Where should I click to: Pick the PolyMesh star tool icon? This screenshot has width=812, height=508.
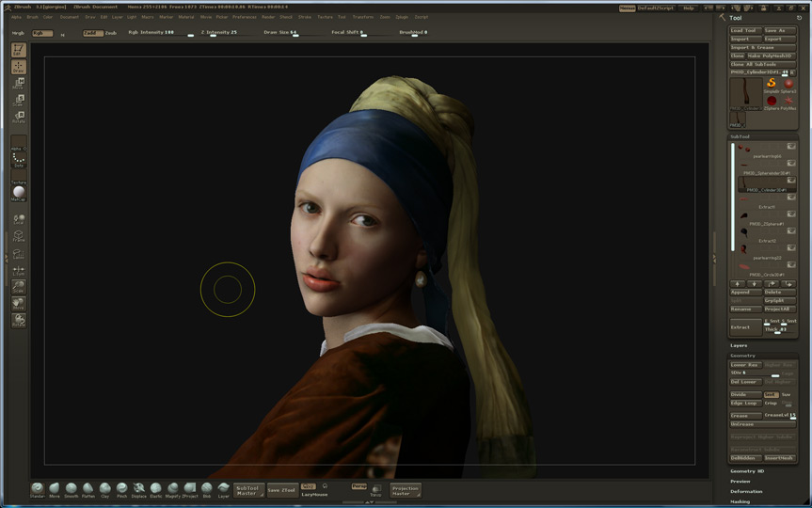[x=788, y=102]
